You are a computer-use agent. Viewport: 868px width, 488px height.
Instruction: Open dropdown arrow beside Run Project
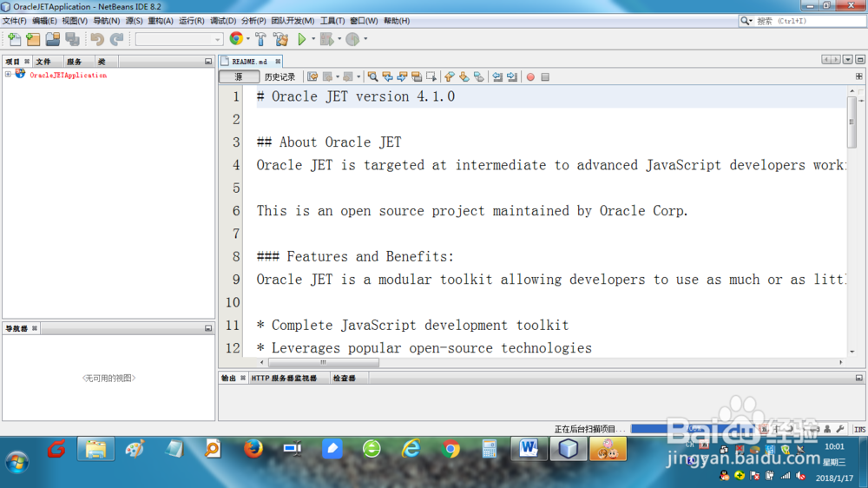click(x=313, y=39)
